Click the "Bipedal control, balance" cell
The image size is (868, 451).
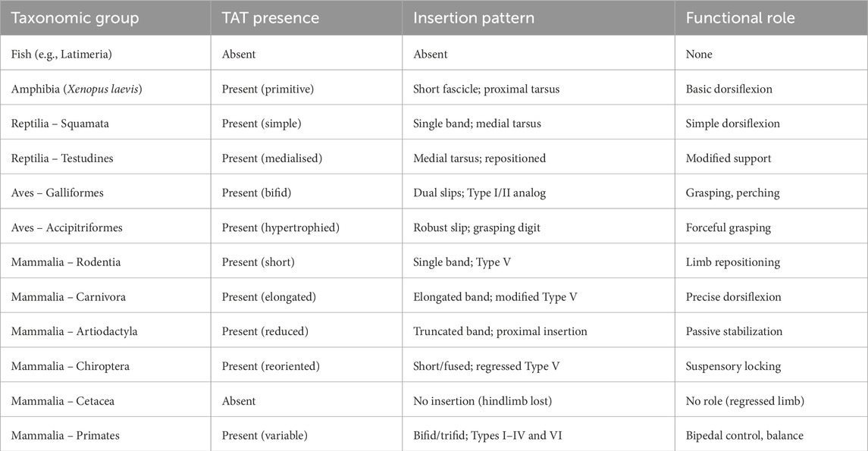tap(744, 435)
